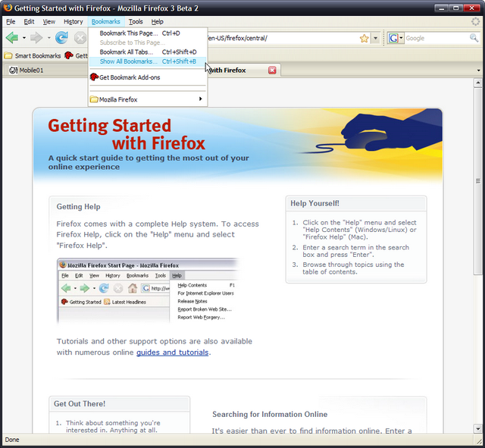Image resolution: width=485 pixels, height=448 pixels.
Task: Click the Mobile01 tab favicon
Action: click(x=13, y=70)
